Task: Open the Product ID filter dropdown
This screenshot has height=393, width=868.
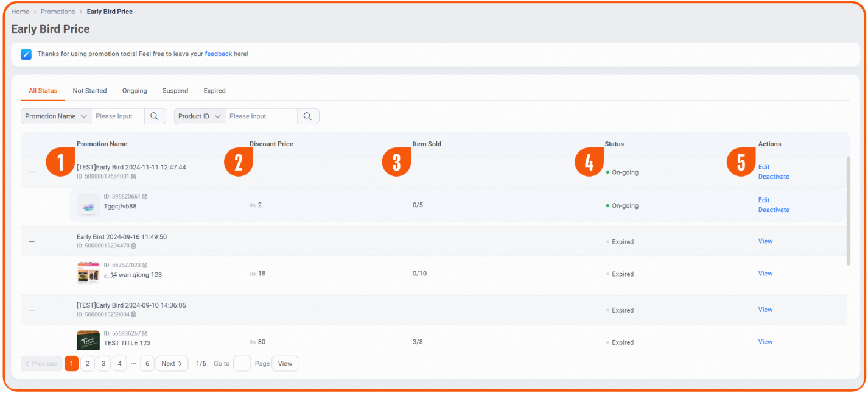Action: coord(200,116)
